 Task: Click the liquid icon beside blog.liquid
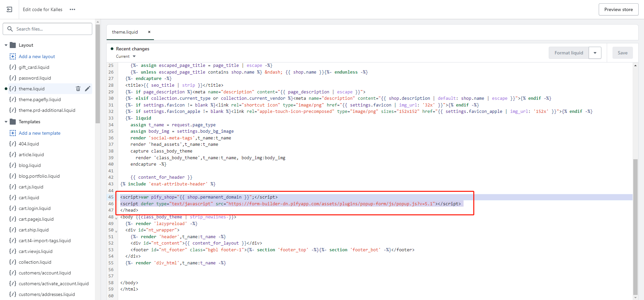(x=13, y=165)
